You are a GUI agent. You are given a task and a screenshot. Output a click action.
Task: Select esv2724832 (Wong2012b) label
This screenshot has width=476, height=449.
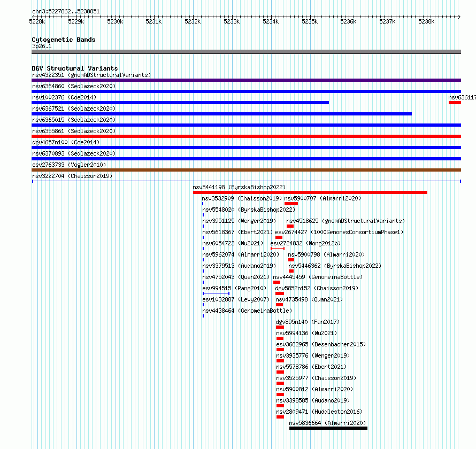pos(305,243)
